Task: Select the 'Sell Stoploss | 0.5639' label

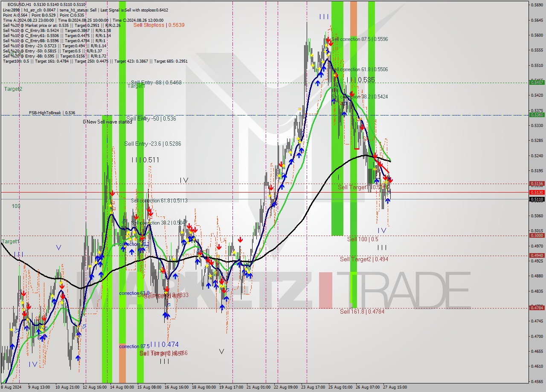Action: 159,25
